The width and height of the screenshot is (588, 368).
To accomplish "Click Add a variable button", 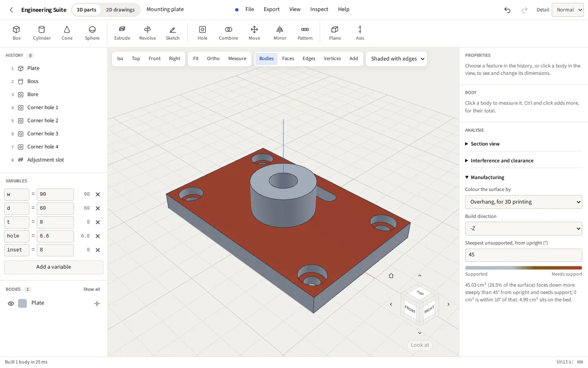I will coord(53,267).
